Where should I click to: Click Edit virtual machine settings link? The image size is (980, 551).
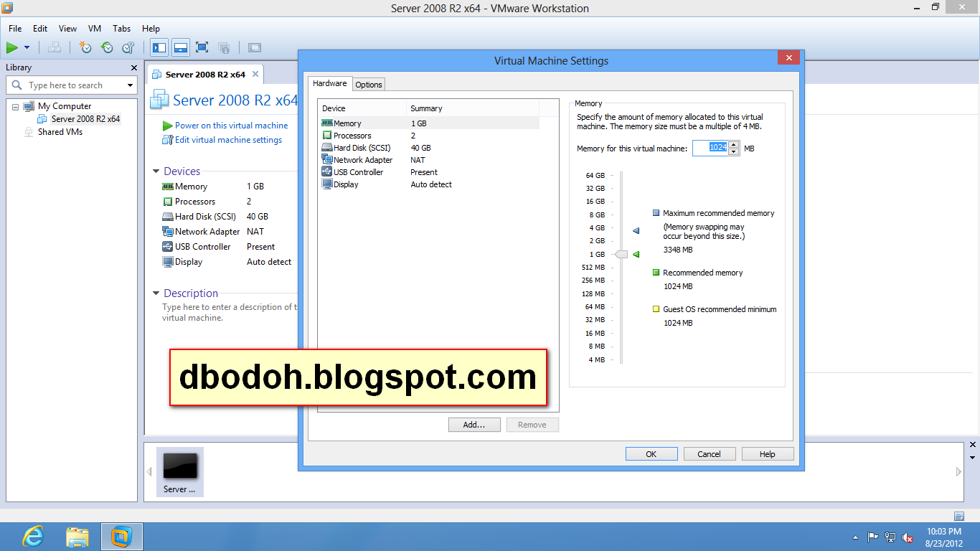pos(228,140)
